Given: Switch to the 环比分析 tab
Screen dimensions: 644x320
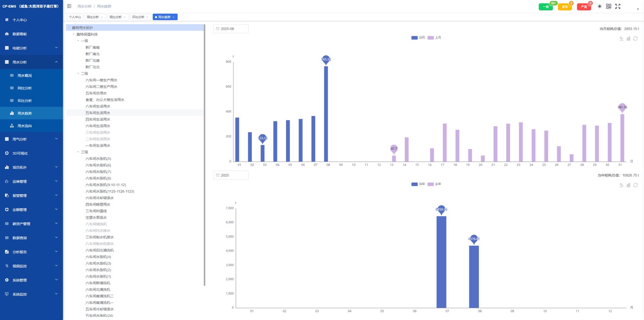Looking at the screenshot, I should tap(140, 17).
